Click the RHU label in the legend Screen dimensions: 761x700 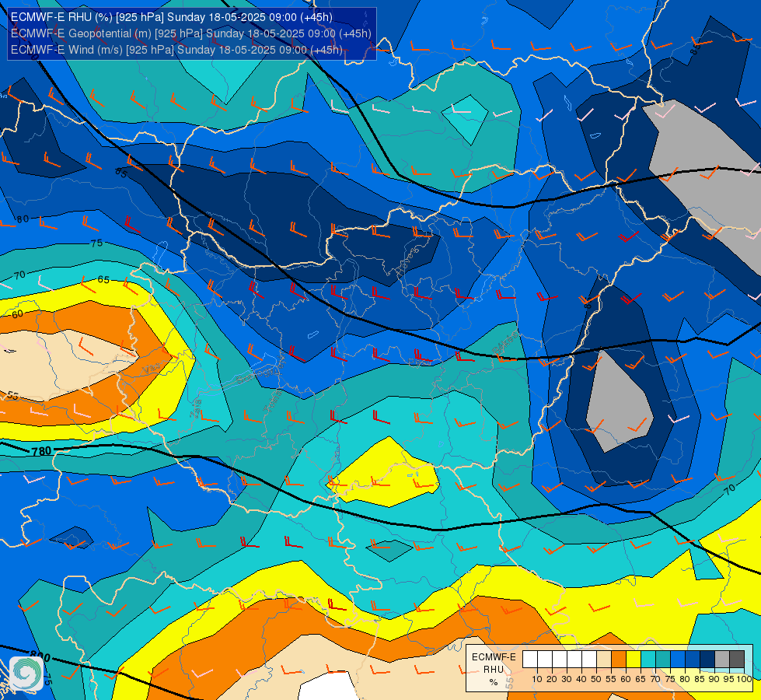494,670
